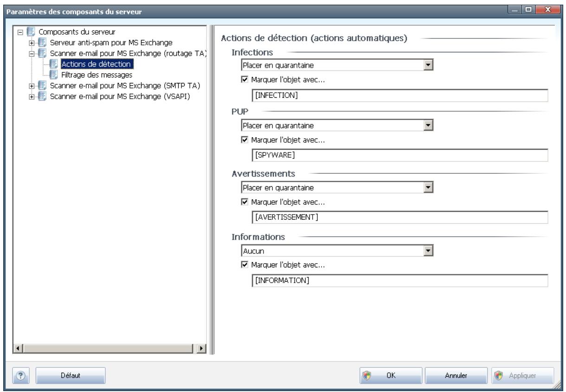Toggle Marquer l'objet avec under Informations
The height and width of the screenshot is (392, 566).
point(245,266)
